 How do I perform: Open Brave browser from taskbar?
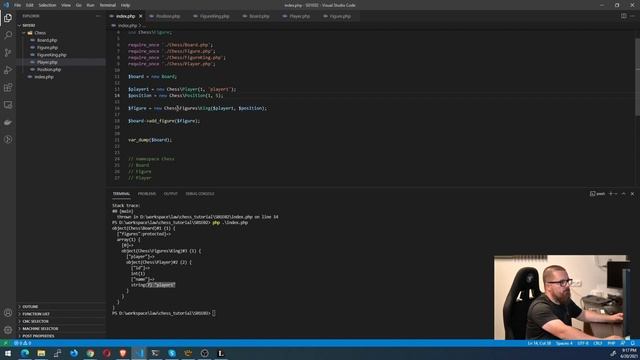pyautogui.click(x=123, y=353)
